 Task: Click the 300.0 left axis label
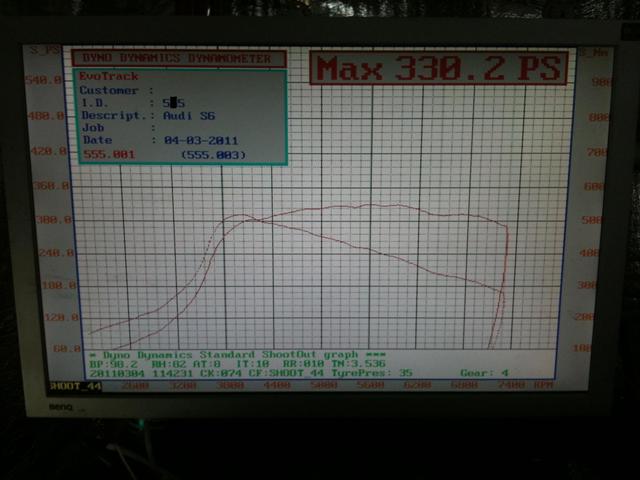(x=54, y=220)
